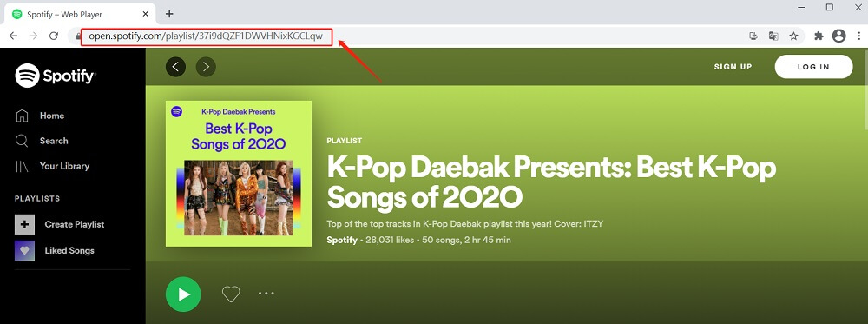Viewport: 868px width, 324px height.
Task: Click browser back arrow
Action: click(x=13, y=36)
